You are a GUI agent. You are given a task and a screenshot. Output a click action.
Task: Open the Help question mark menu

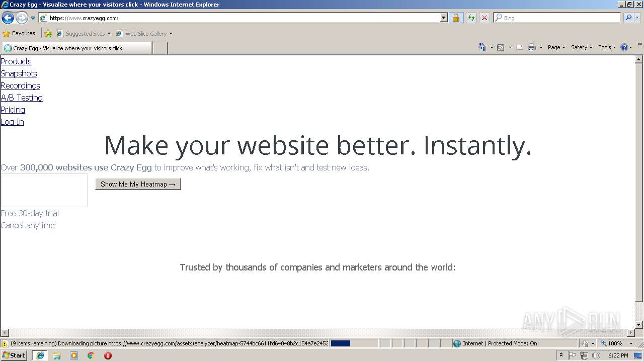pos(626,47)
